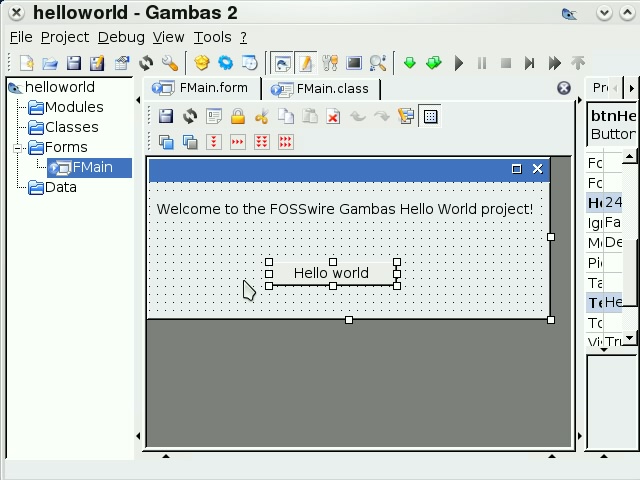Close the current editor tab
This screenshot has height=480, width=640.
pos(564,88)
